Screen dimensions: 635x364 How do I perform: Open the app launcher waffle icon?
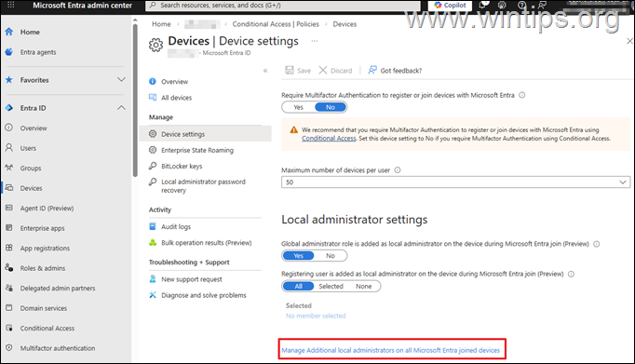(x=11, y=5)
